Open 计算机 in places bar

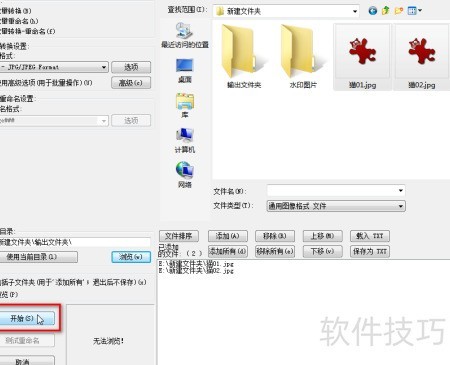pos(185,141)
